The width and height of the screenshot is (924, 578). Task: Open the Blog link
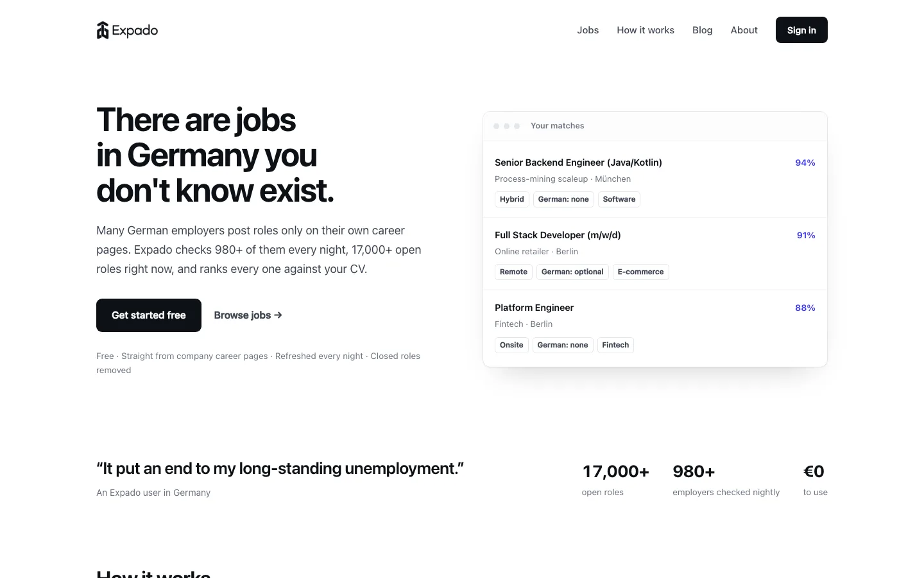[703, 30]
